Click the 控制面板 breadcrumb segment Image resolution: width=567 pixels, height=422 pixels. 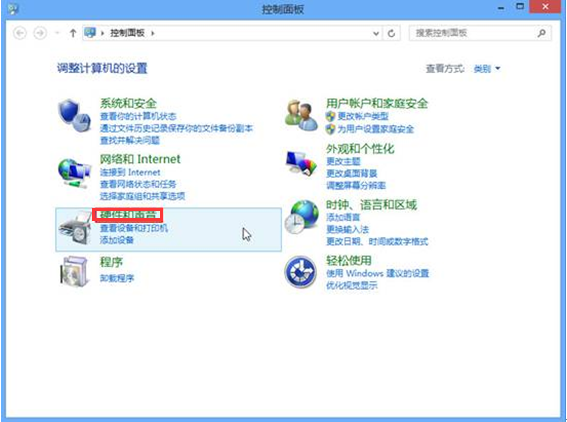[127, 33]
